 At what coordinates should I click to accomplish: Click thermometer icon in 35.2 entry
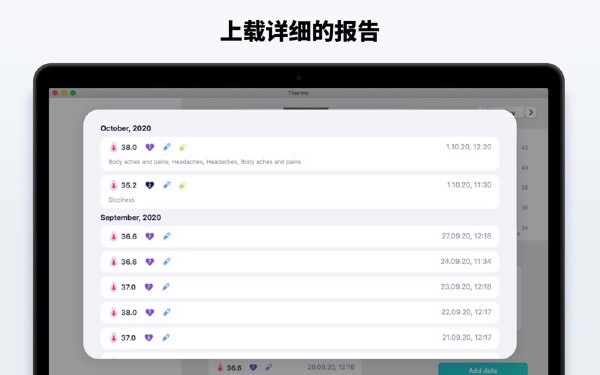pyautogui.click(x=113, y=185)
